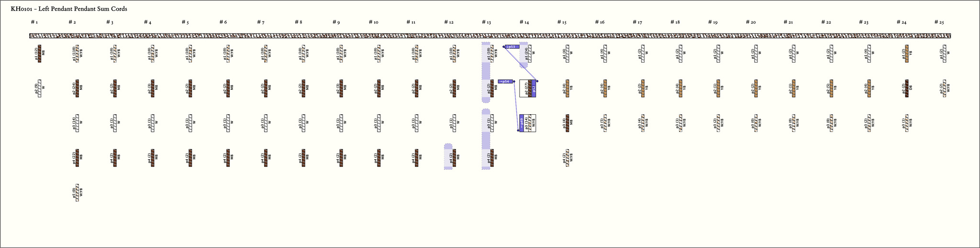Click the p1 (24) white cord in cluster #14
Image resolution: width=980 pixels, height=248 pixels.
coord(529,54)
